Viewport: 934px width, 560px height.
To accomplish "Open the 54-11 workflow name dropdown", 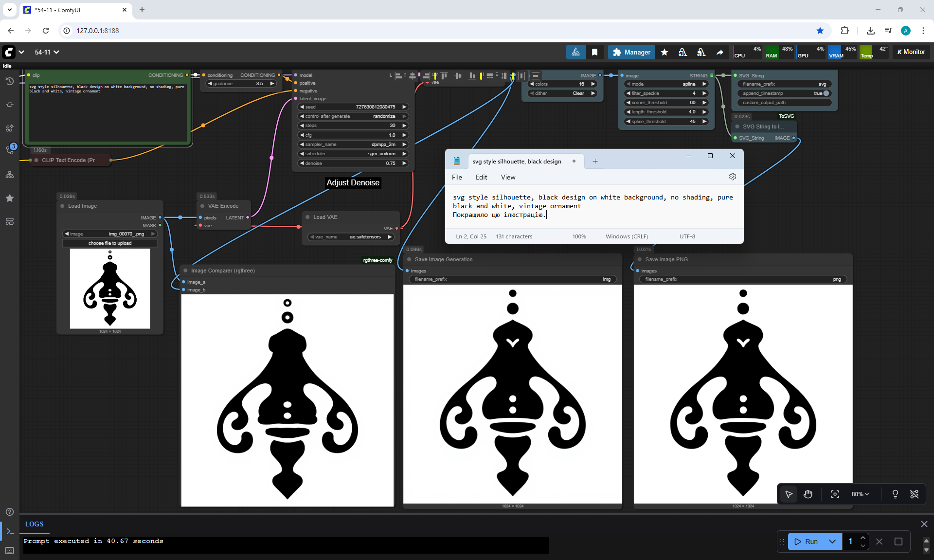I will pos(47,52).
